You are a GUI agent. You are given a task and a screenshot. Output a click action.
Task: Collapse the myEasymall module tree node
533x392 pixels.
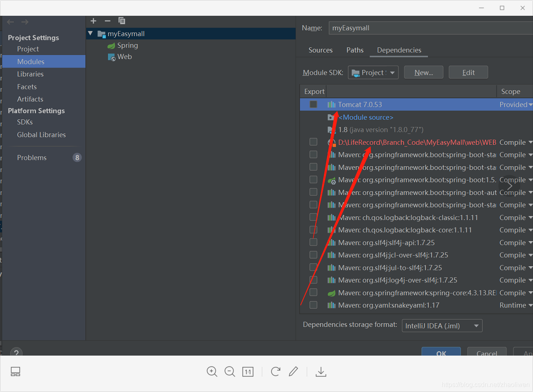tap(91, 34)
